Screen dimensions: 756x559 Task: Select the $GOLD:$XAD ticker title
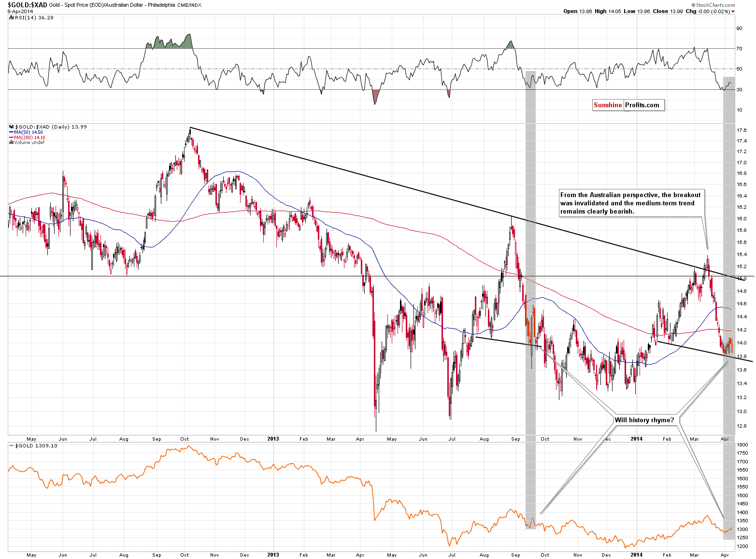[x=27, y=5]
